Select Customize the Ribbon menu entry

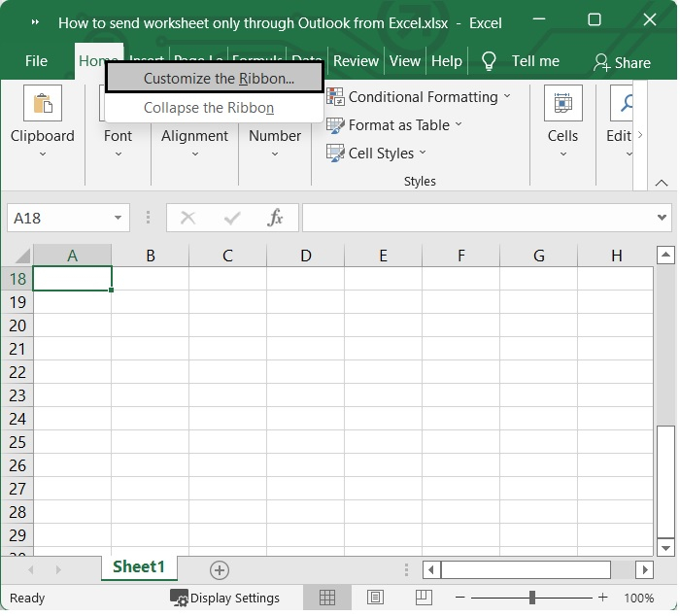[x=214, y=79]
